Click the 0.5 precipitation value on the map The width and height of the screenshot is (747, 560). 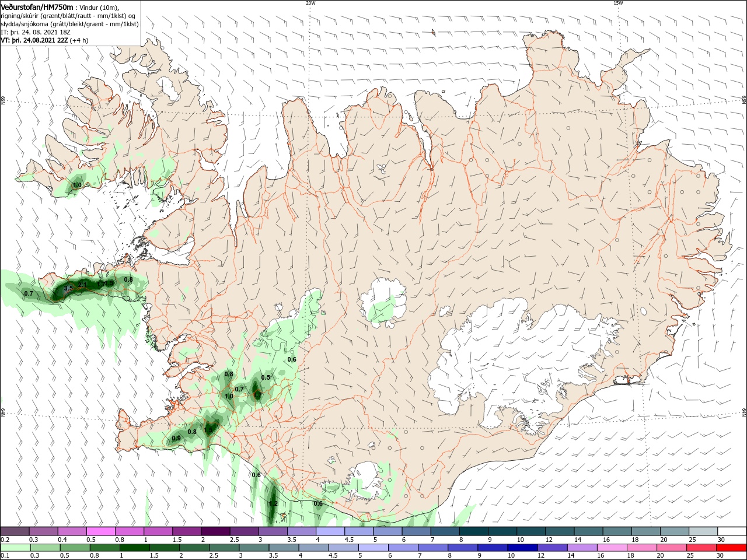(266, 377)
